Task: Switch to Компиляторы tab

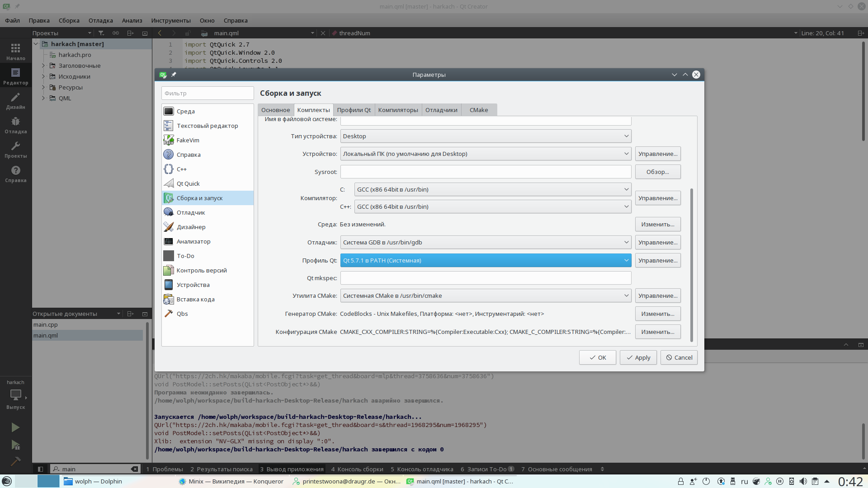Action: click(398, 110)
